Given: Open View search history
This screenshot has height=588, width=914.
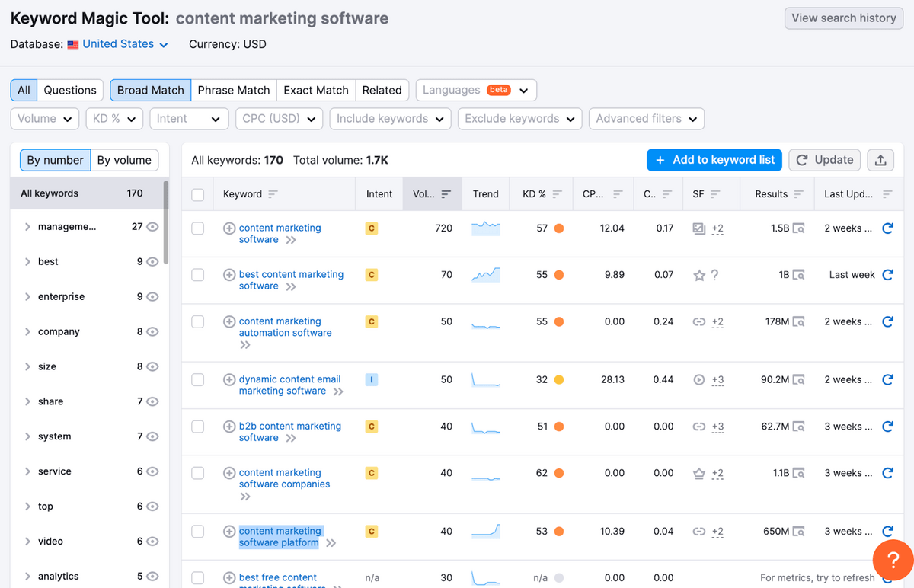Looking at the screenshot, I should coord(843,18).
